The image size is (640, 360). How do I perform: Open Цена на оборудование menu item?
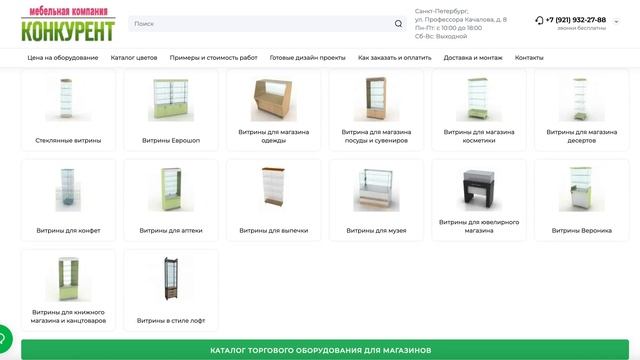[63, 58]
